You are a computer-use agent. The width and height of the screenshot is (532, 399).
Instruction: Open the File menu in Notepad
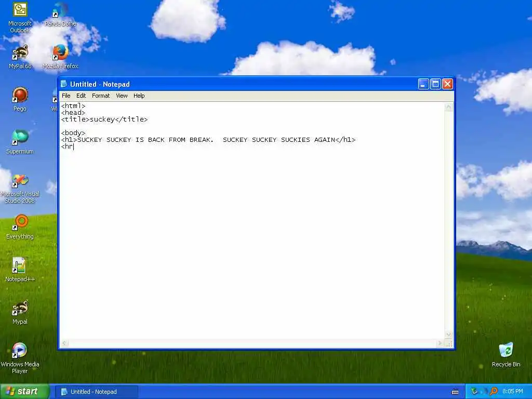coord(66,96)
